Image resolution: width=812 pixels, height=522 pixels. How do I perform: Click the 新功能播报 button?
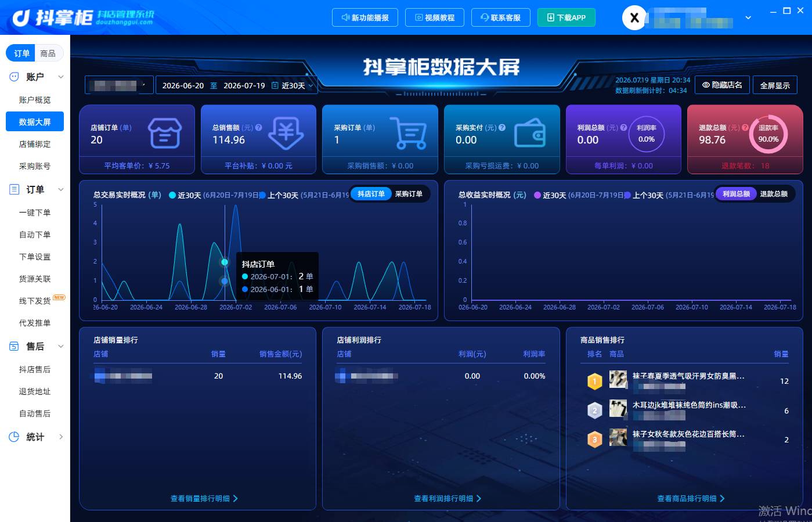pyautogui.click(x=365, y=17)
